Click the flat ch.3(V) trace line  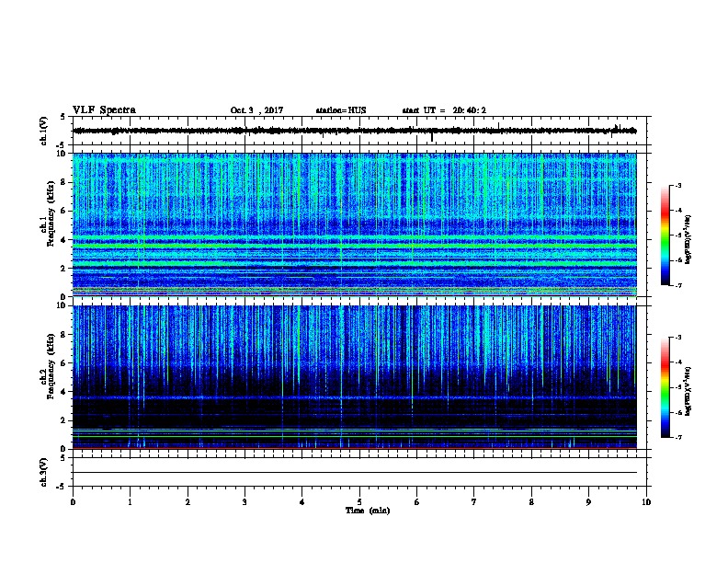click(355, 473)
